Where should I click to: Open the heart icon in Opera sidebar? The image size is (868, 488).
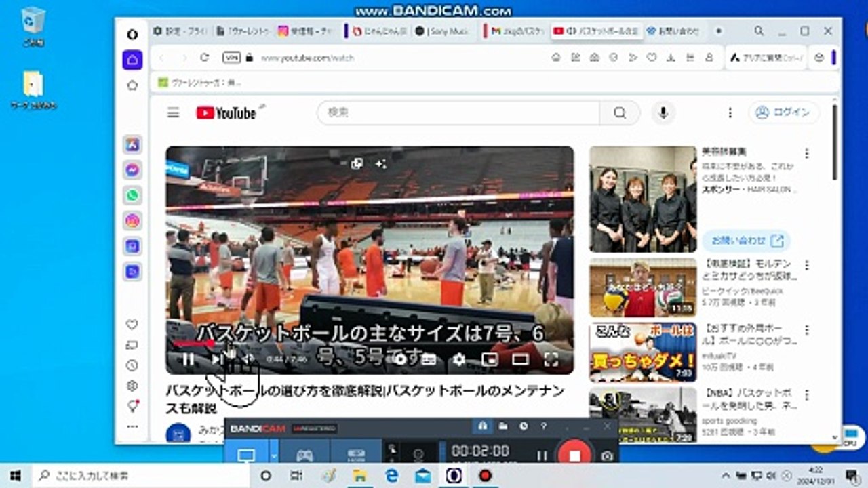coord(132,325)
